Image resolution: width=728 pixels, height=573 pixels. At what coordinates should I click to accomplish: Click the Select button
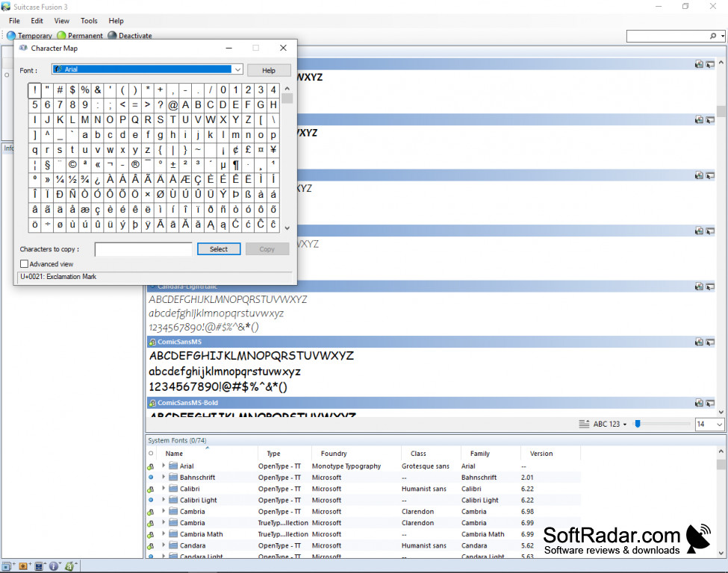219,249
